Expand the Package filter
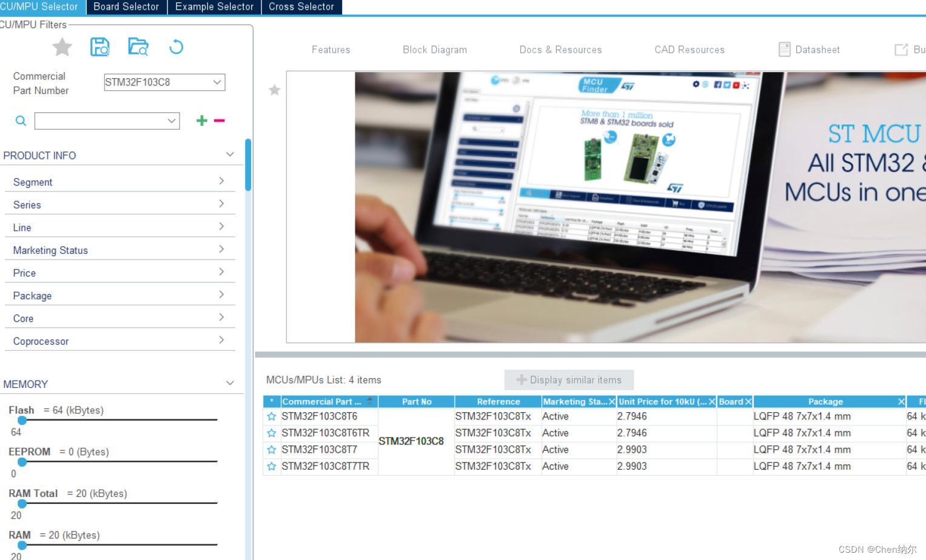Image resolution: width=926 pixels, height=560 pixels. pyautogui.click(x=221, y=295)
